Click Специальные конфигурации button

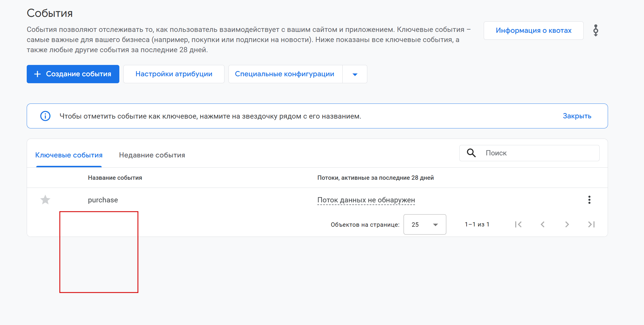click(x=285, y=74)
